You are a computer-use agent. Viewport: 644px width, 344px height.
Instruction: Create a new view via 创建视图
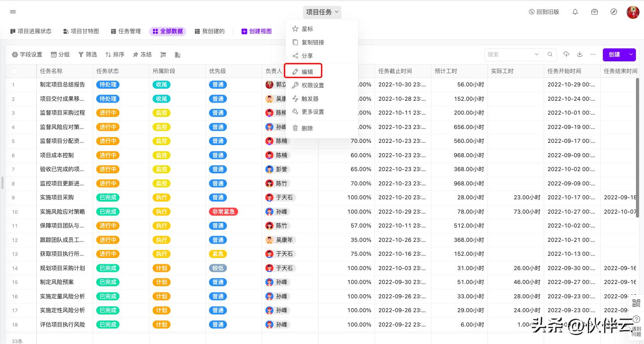pos(258,31)
